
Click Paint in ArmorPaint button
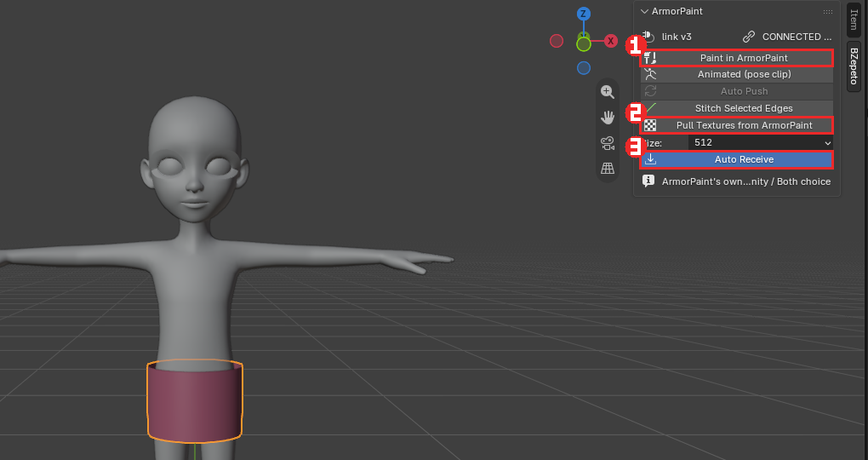tap(737, 58)
